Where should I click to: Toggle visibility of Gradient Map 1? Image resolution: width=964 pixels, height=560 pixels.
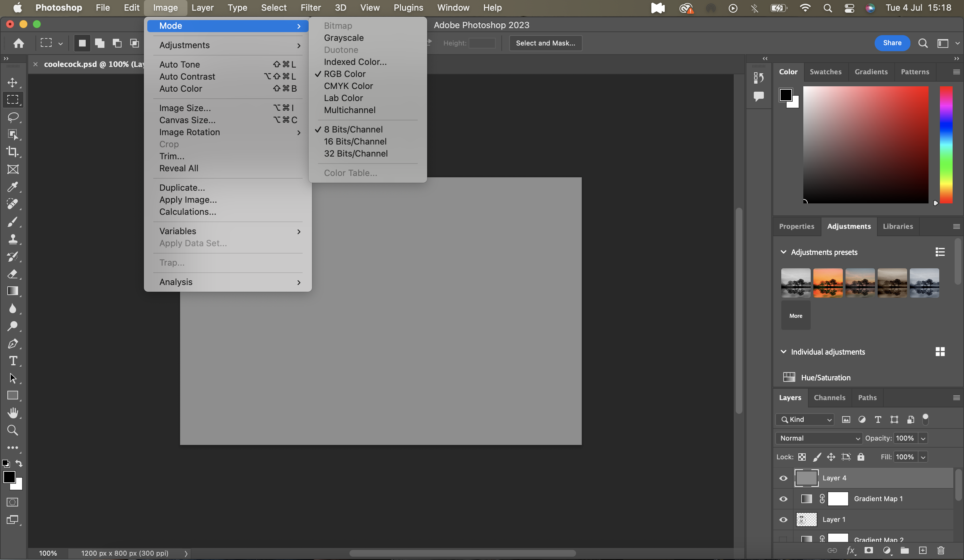(x=783, y=499)
